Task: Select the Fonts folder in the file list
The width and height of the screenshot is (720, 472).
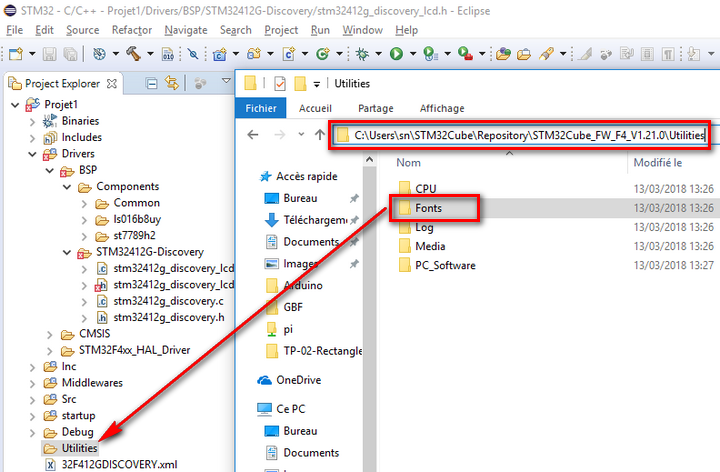Action: tap(428, 208)
